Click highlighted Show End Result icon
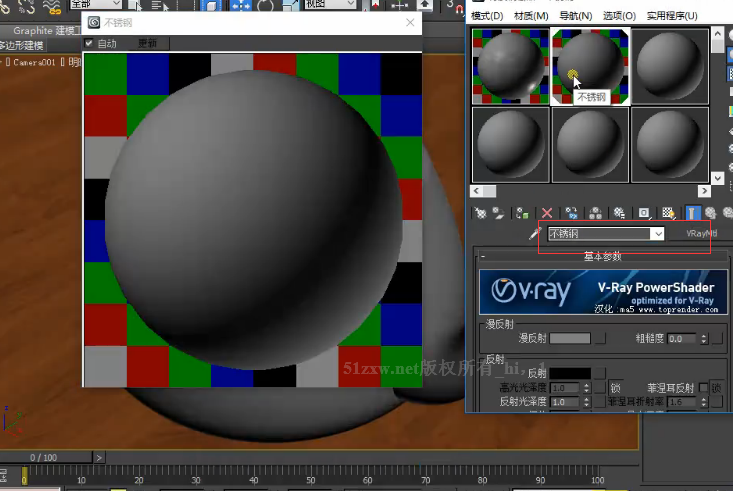Viewport: 733px width, 491px height. [691, 213]
